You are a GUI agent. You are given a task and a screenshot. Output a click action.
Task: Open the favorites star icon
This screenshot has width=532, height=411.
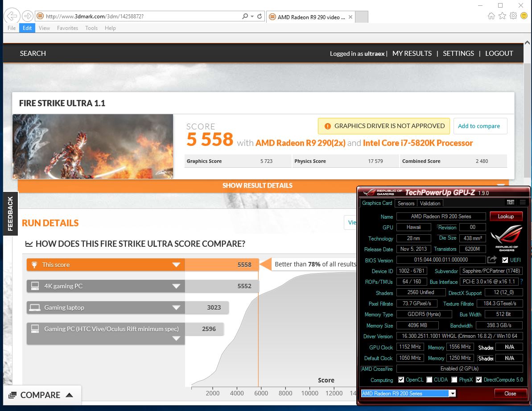click(x=503, y=16)
